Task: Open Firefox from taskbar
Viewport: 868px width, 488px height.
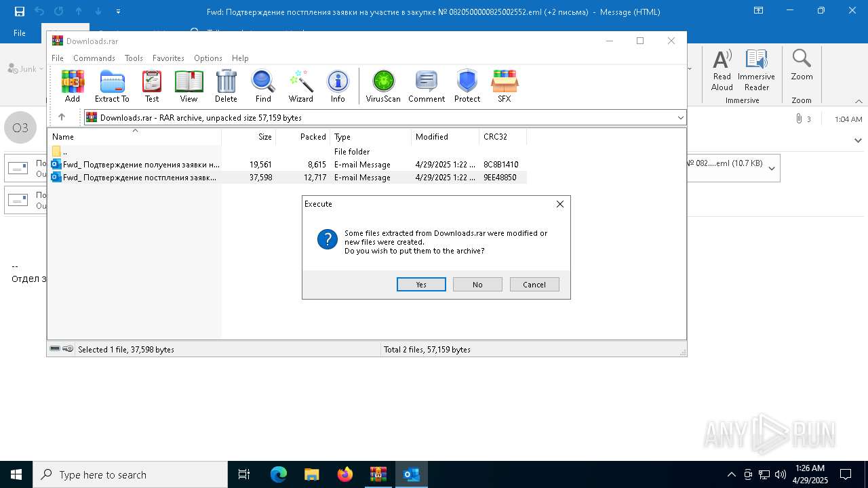Action: click(345, 474)
